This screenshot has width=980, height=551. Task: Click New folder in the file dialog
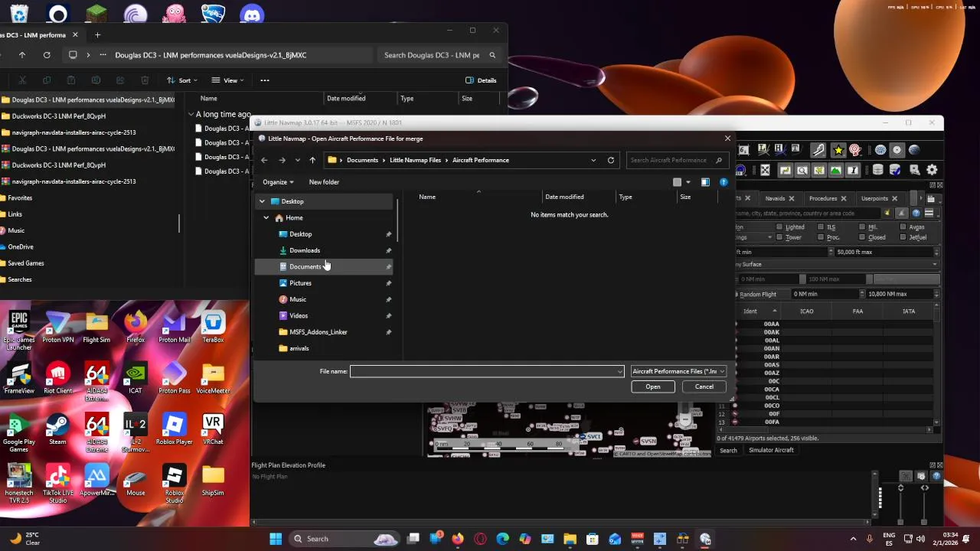[324, 182]
